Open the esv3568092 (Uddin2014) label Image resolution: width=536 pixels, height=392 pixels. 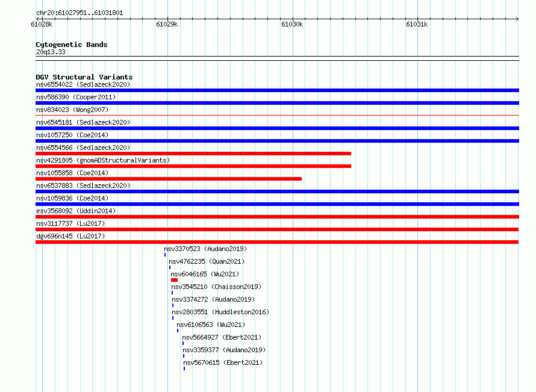76,211
